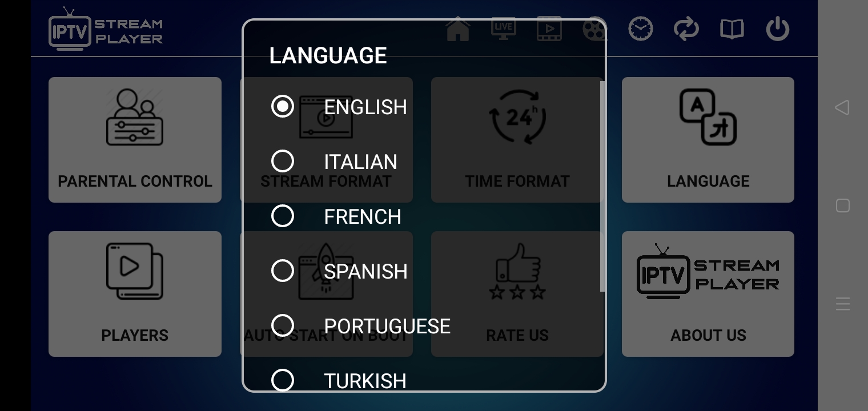
Task: Tap Android back triangle button
Action: pos(842,107)
